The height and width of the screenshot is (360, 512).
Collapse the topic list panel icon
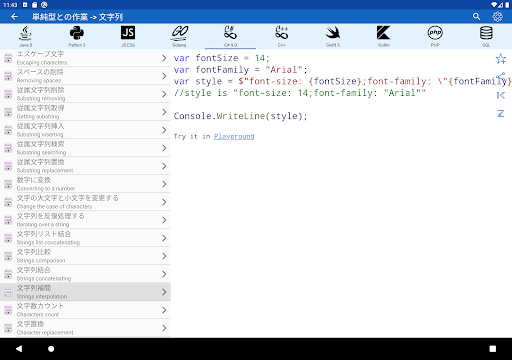point(501,95)
